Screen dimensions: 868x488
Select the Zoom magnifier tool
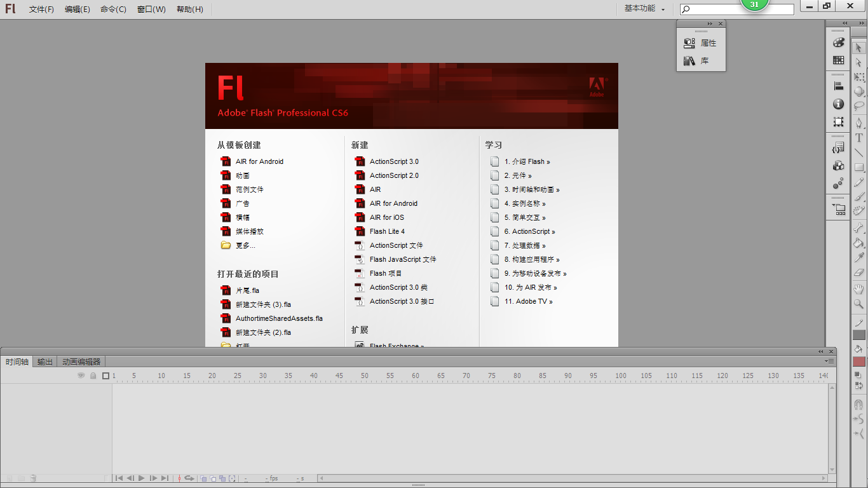858,304
